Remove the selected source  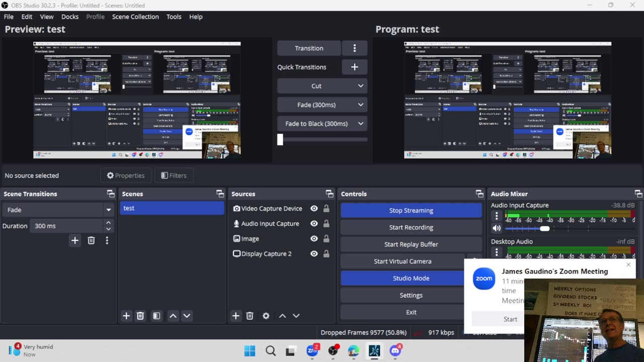coord(250,316)
